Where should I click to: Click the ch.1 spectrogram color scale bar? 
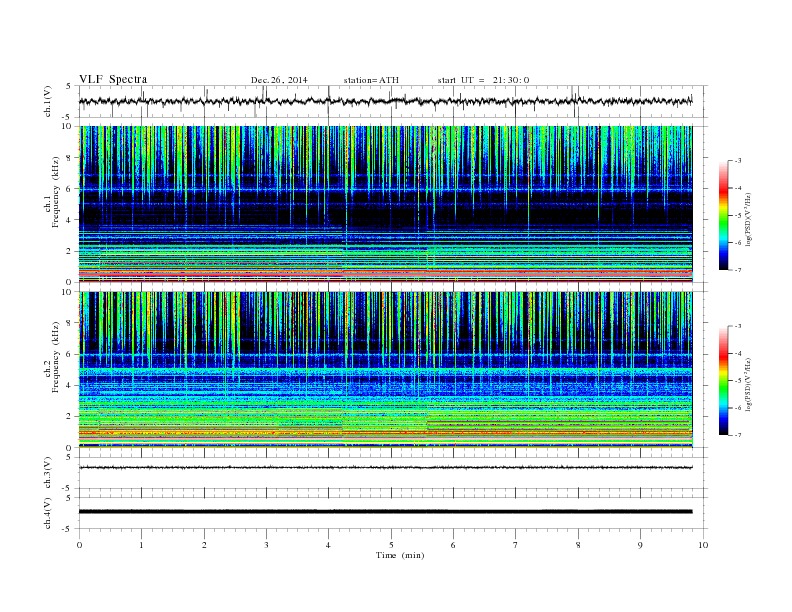click(724, 216)
